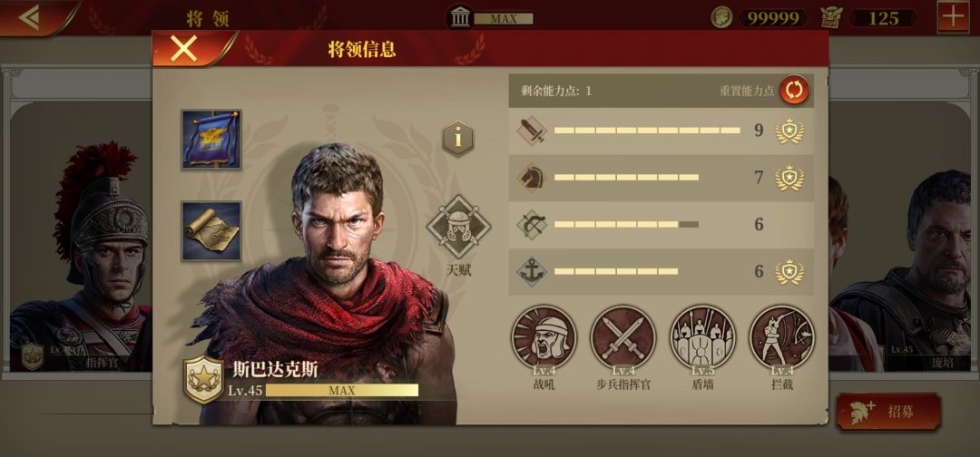Select the 庞培 general portrait
Viewport: 980px width, 457px height.
(905, 270)
